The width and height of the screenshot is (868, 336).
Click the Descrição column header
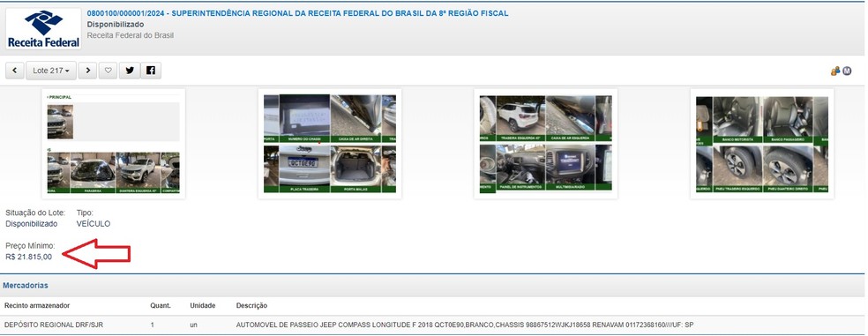[252, 305]
